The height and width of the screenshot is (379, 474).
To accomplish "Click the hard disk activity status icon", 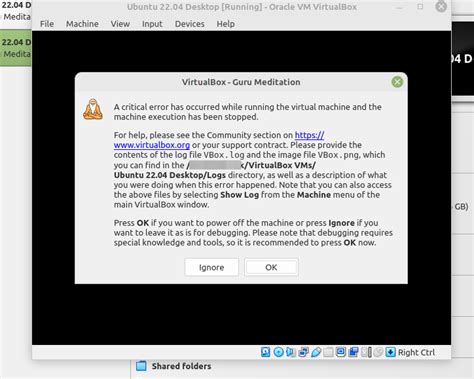I will [x=265, y=352].
